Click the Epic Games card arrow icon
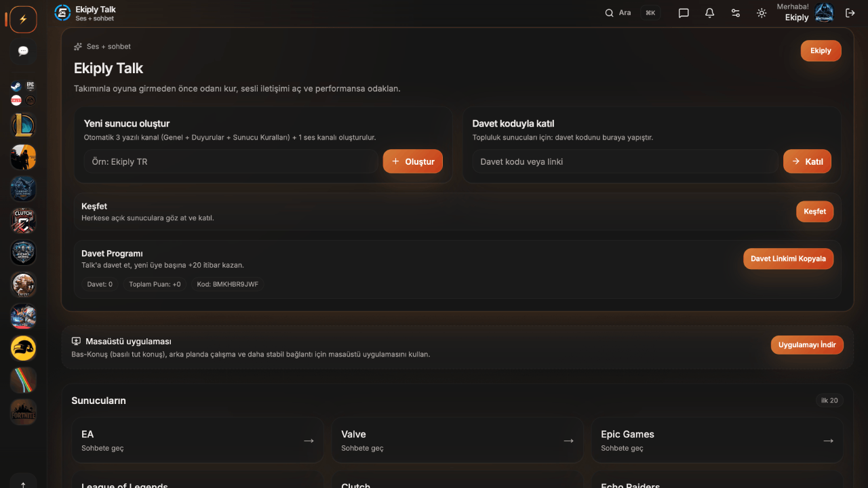The image size is (868, 488). 828,441
